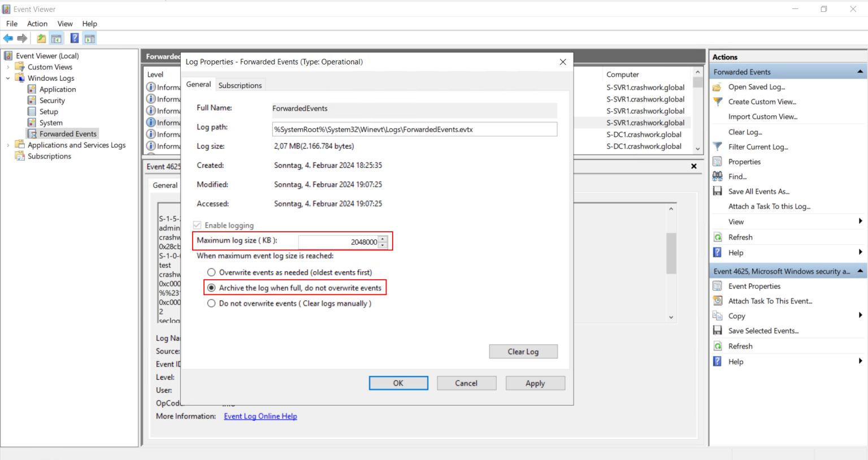
Task: Switch to the Subscriptions tab
Action: point(240,85)
